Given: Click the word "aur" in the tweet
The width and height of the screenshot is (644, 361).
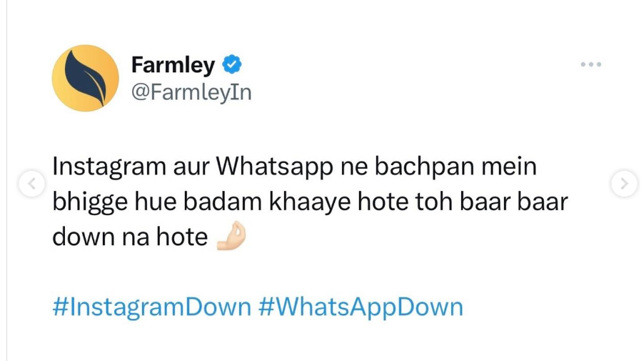Looking at the screenshot, I should pyautogui.click(x=191, y=169).
